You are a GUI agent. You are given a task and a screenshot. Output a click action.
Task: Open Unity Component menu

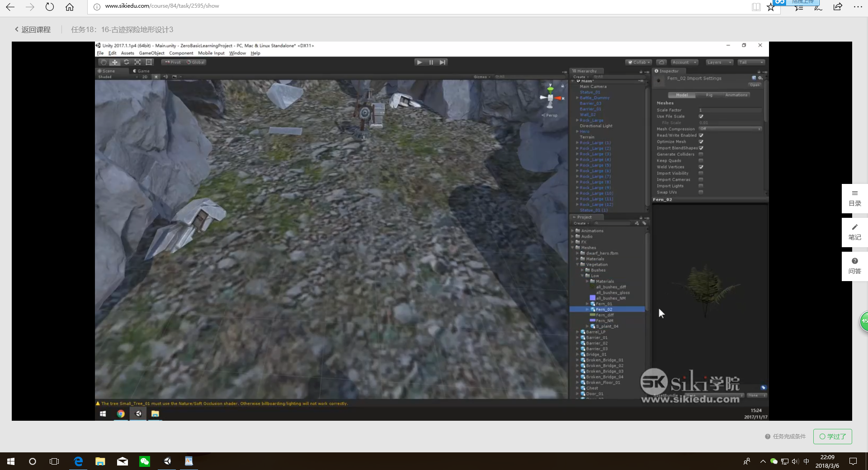pyautogui.click(x=181, y=53)
